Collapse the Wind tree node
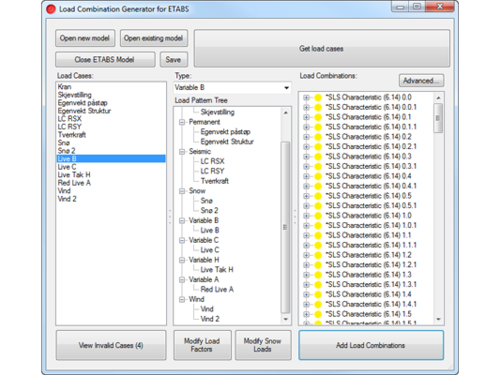 (x=182, y=299)
